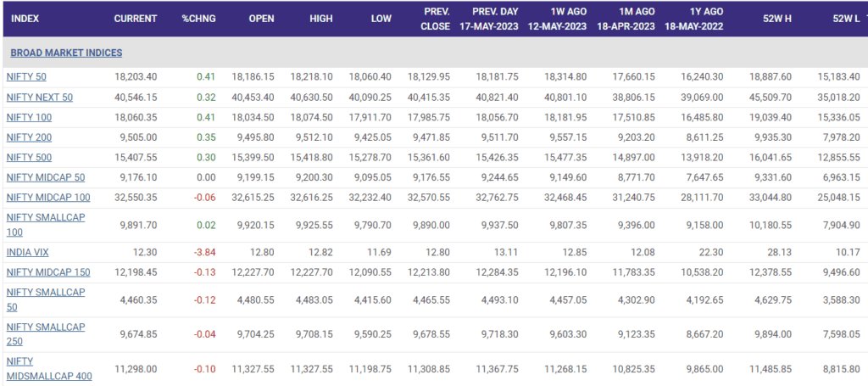The width and height of the screenshot is (868, 386).
Task: Select NIFTY MIDCAP 50 52W low 6,963.15
Action: click(841, 177)
